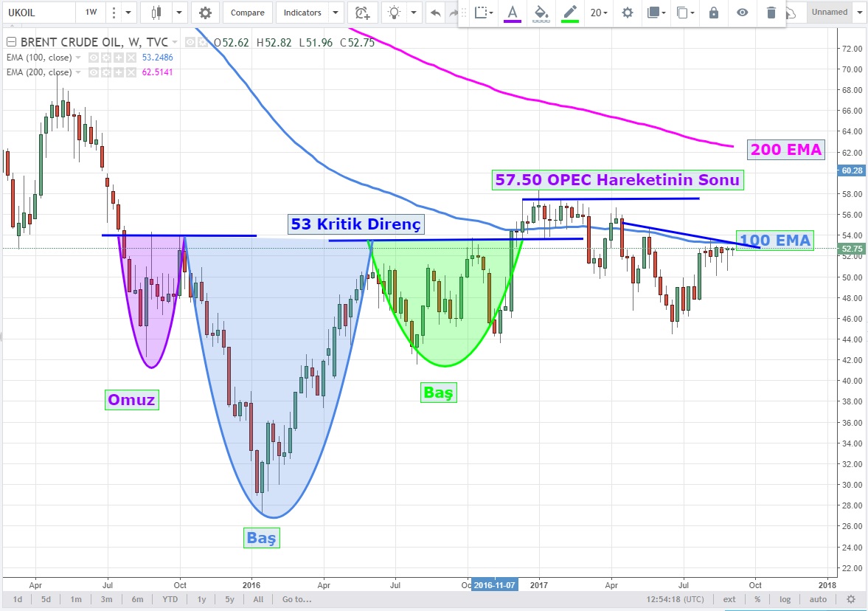This screenshot has height=611, width=868.
Task: Expand the Indicators dropdown arrow
Action: 336,13
